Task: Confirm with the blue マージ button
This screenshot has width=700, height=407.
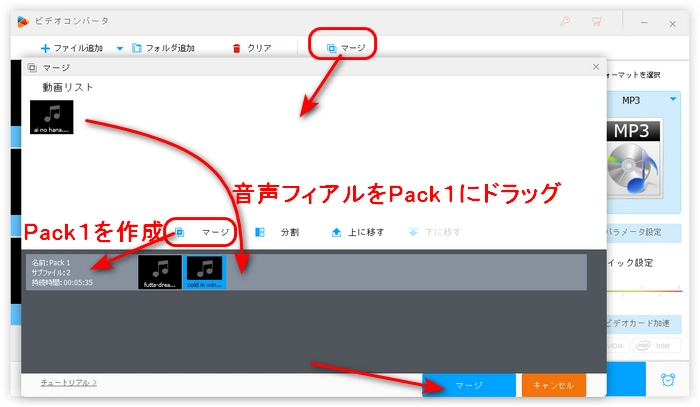Action: click(469, 385)
